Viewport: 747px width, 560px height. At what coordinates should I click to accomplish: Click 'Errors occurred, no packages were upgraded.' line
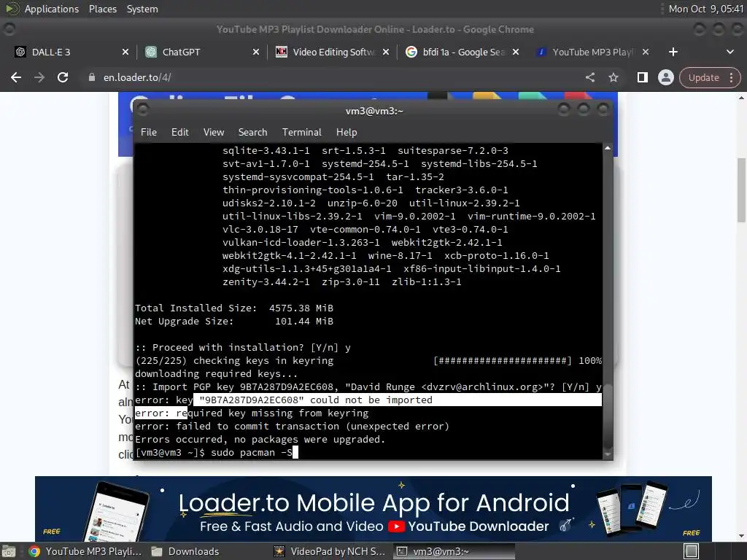point(260,440)
